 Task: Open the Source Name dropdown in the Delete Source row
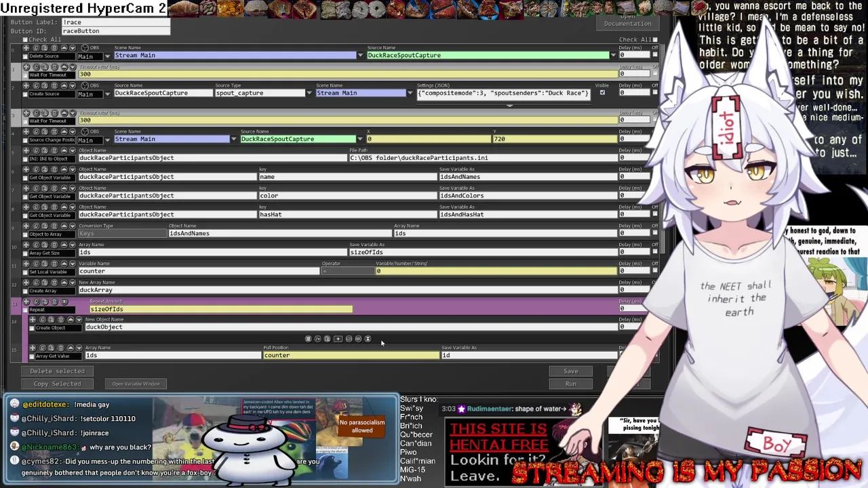point(614,55)
